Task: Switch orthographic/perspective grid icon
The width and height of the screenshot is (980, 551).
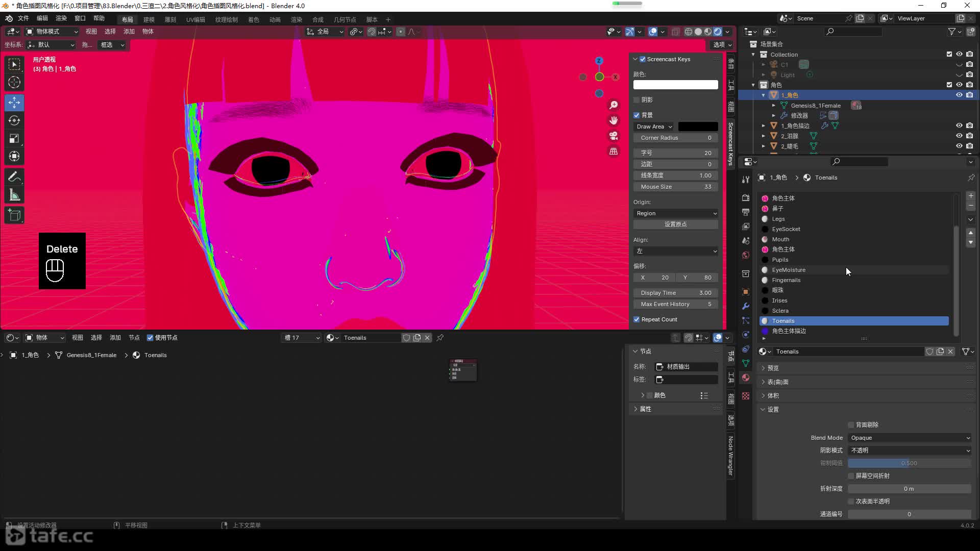Action: (614, 152)
